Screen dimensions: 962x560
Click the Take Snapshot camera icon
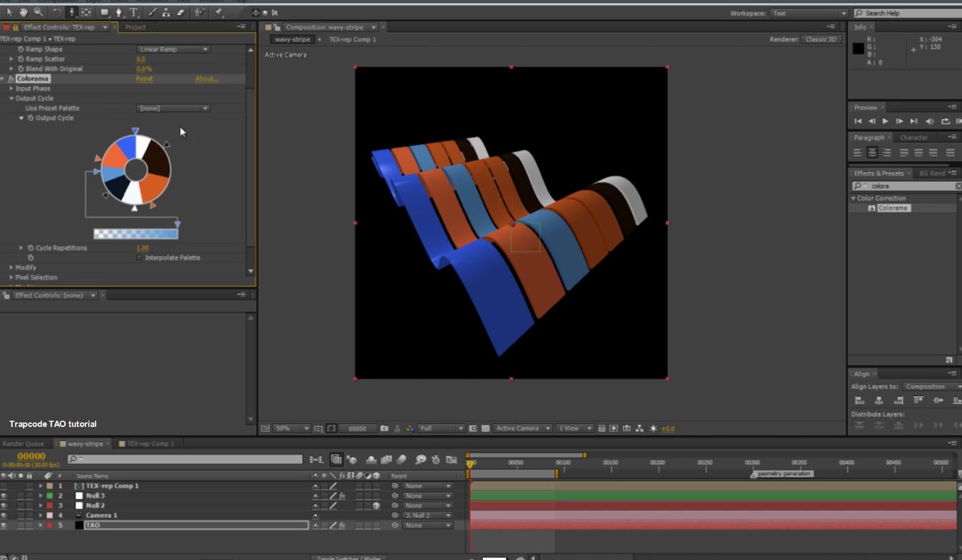coord(384,428)
